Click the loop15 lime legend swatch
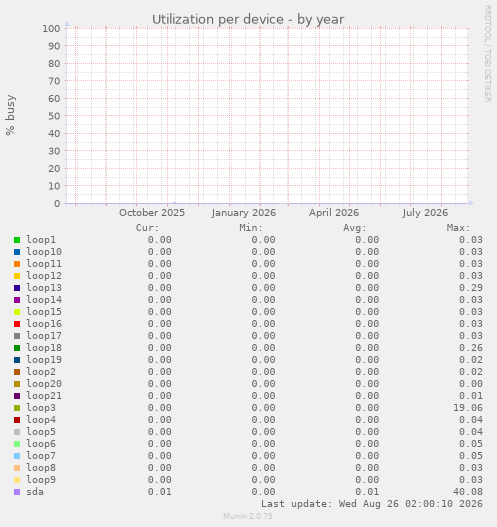 17,312
